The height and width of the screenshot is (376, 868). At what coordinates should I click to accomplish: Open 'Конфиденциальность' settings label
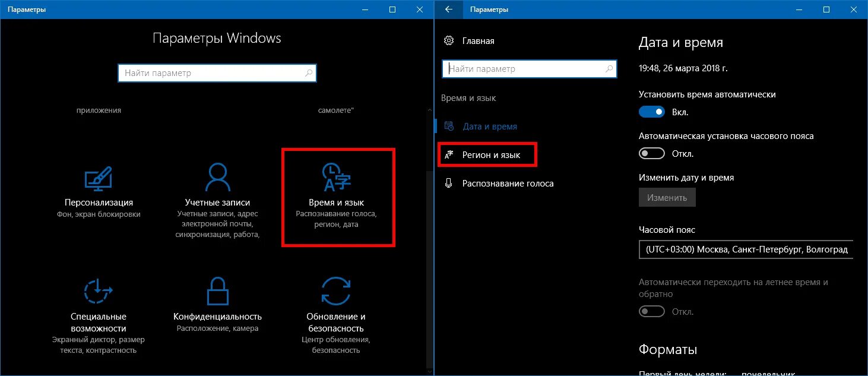[217, 317]
